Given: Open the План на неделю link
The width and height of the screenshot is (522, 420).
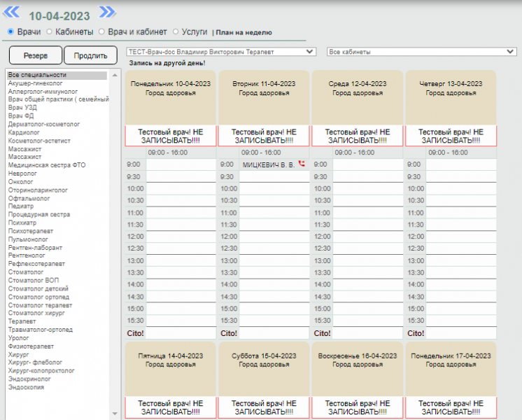Looking at the screenshot, I should click(x=244, y=32).
